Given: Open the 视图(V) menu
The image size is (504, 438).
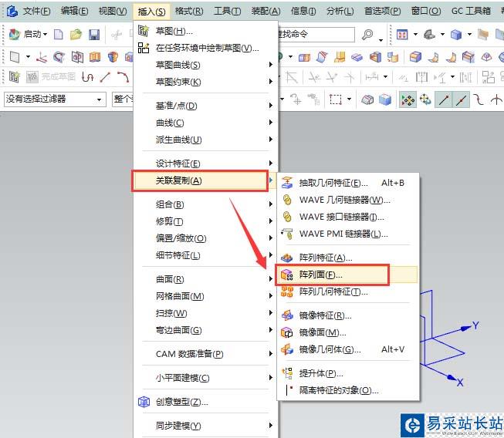Looking at the screenshot, I should pyautogui.click(x=113, y=12).
